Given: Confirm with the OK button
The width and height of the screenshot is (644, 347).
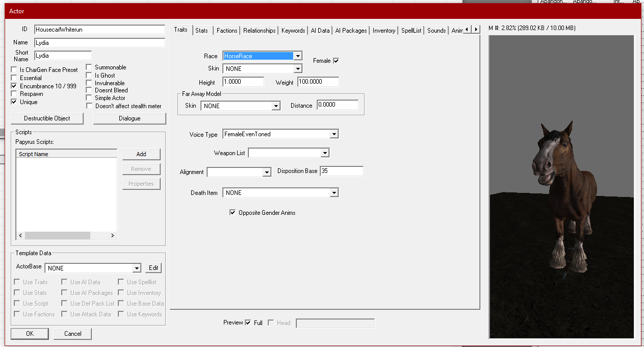Looking at the screenshot, I should click(30, 334).
